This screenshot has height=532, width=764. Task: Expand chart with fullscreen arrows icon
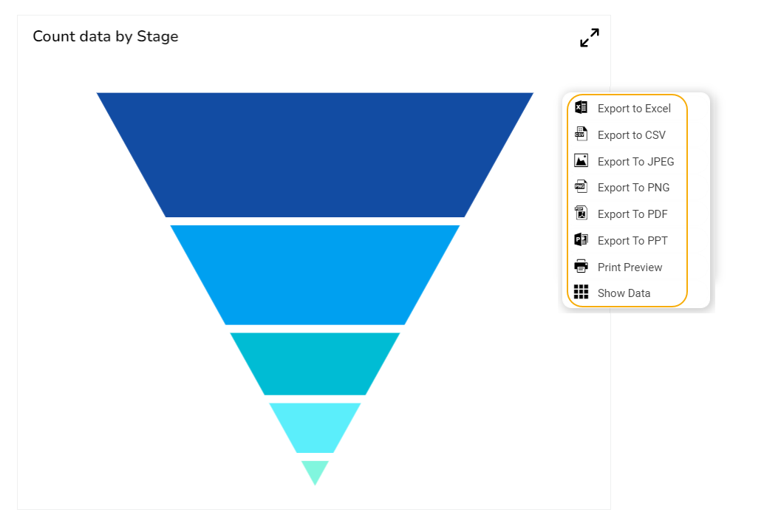(x=590, y=38)
